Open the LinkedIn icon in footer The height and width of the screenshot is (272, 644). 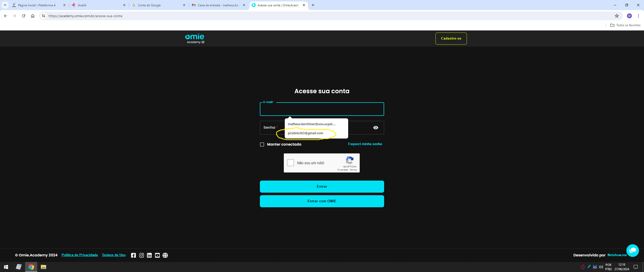pyautogui.click(x=149, y=255)
